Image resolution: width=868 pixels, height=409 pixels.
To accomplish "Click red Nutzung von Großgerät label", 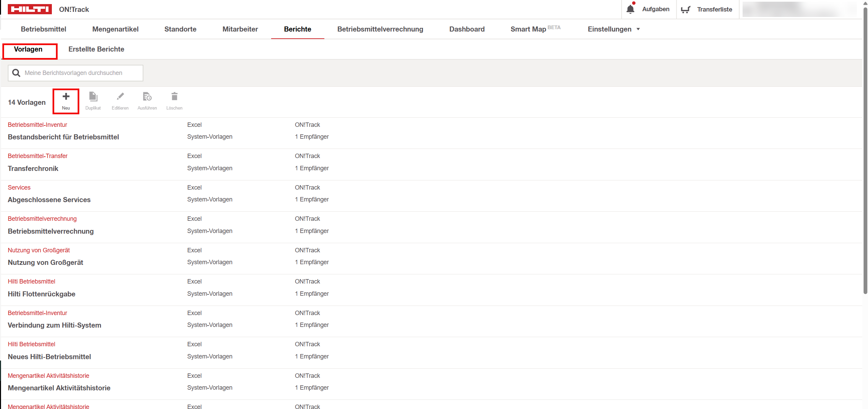I will pyautogui.click(x=39, y=250).
